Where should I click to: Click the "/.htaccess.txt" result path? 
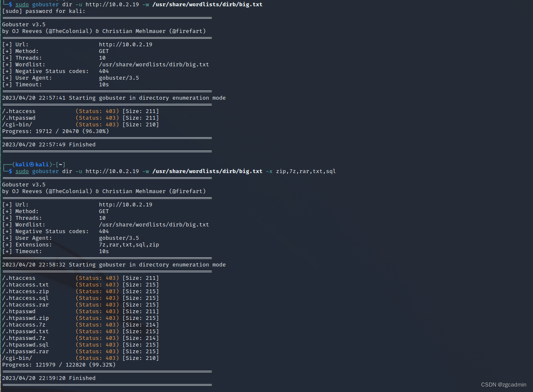tap(25, 285)
